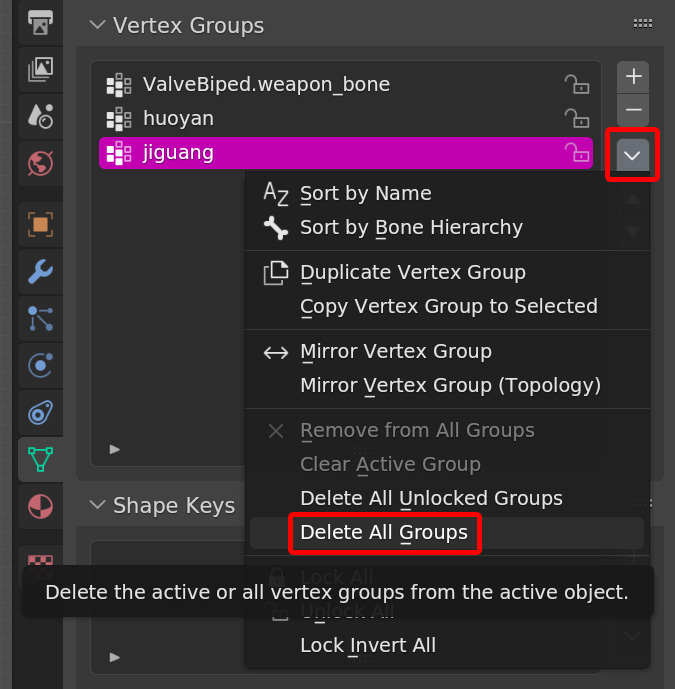
Task: Click the vertex group specials chevron
Action: tap(632, 154)
